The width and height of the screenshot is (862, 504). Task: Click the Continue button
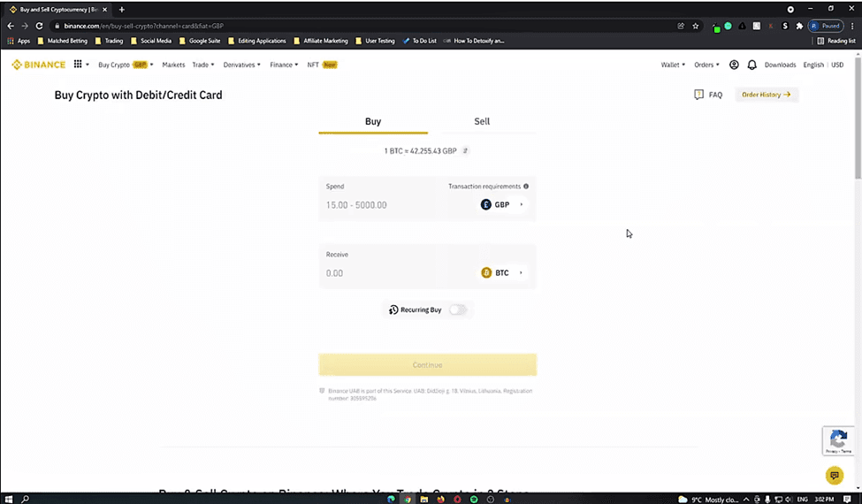427,365
